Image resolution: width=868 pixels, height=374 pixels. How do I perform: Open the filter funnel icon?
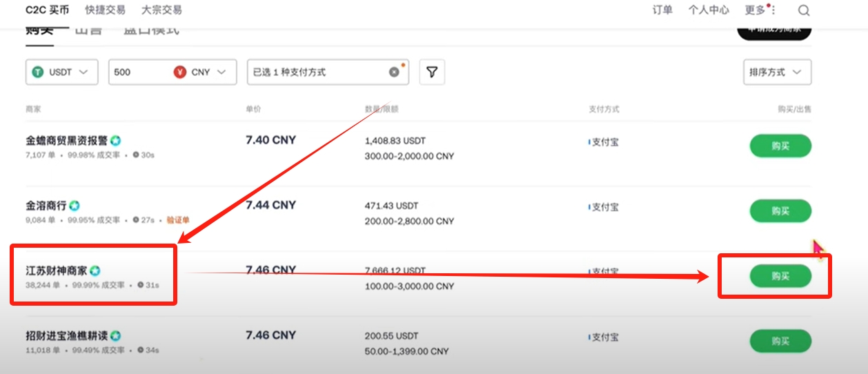[x=432, y=72]
